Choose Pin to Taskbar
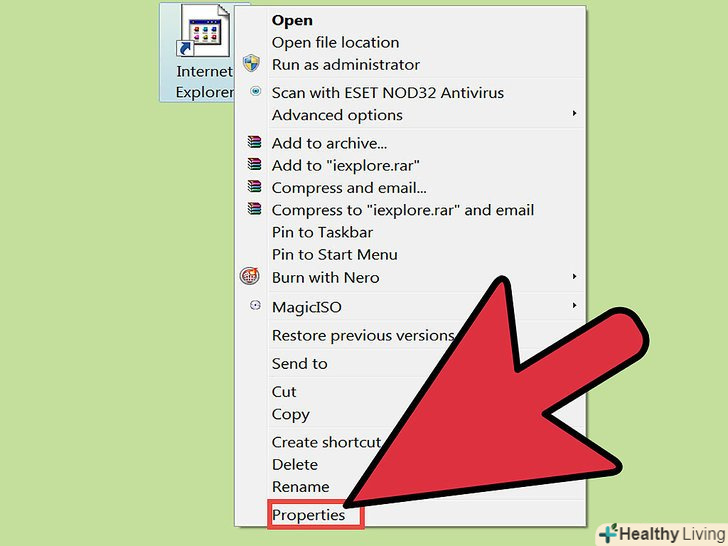 [x=322, y=232]
